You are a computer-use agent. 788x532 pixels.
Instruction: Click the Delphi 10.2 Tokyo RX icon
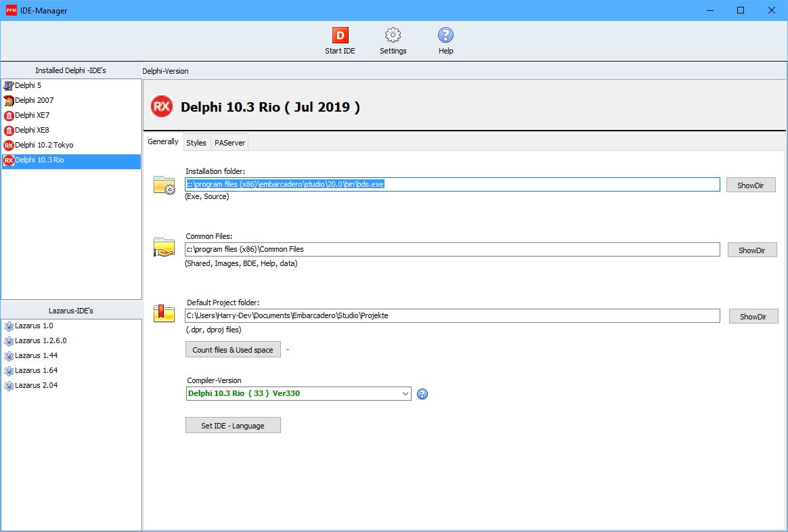(x=9, y=146)
